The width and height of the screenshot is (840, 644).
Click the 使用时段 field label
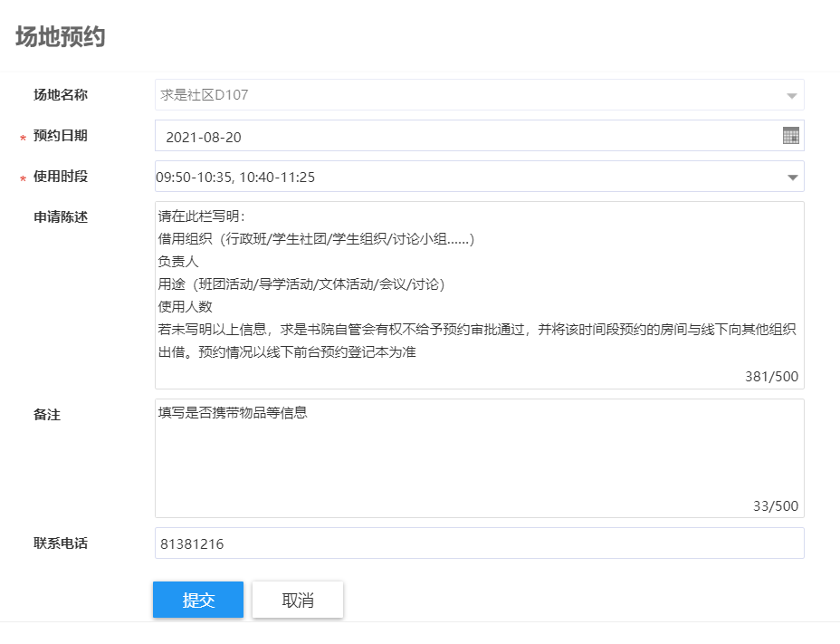pos(61,177)
